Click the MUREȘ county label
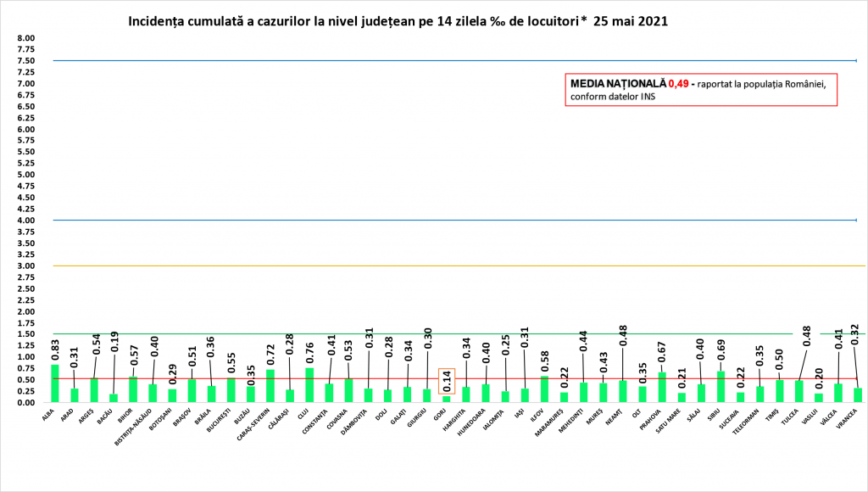 tap(595, 417)
